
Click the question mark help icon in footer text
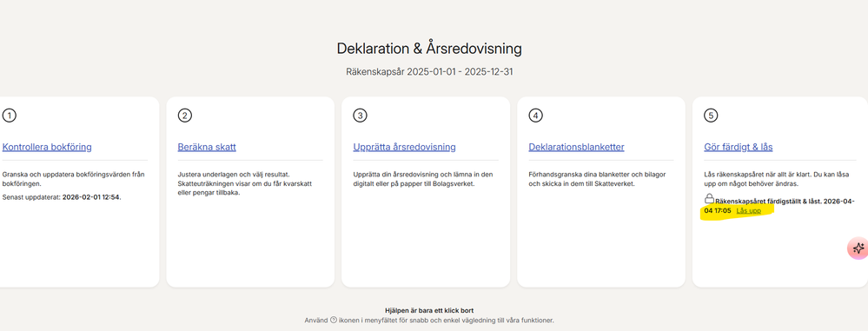[334, 320]
